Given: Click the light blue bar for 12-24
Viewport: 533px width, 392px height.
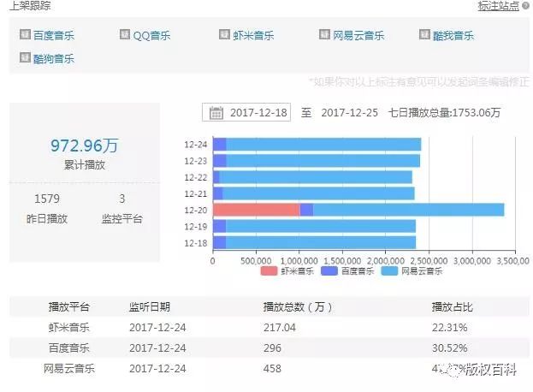Looking at the screenshot, I should (323, 144).
